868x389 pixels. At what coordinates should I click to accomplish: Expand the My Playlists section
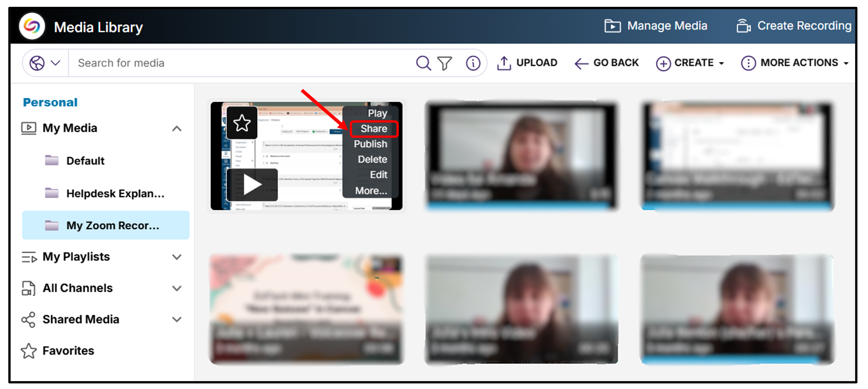(x=177, y=257)
